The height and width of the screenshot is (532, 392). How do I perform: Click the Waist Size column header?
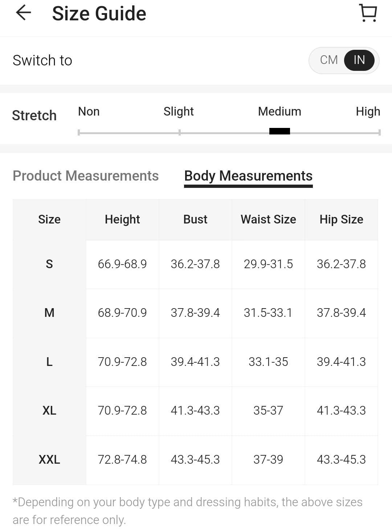268,219
